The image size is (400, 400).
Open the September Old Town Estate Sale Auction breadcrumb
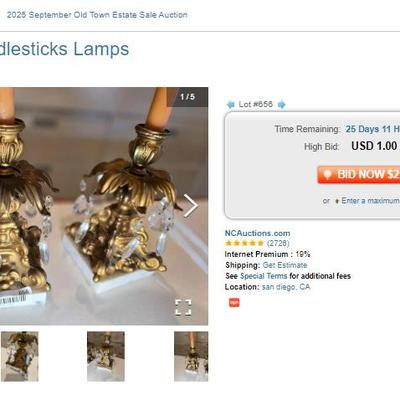click(x=97, y=15)
